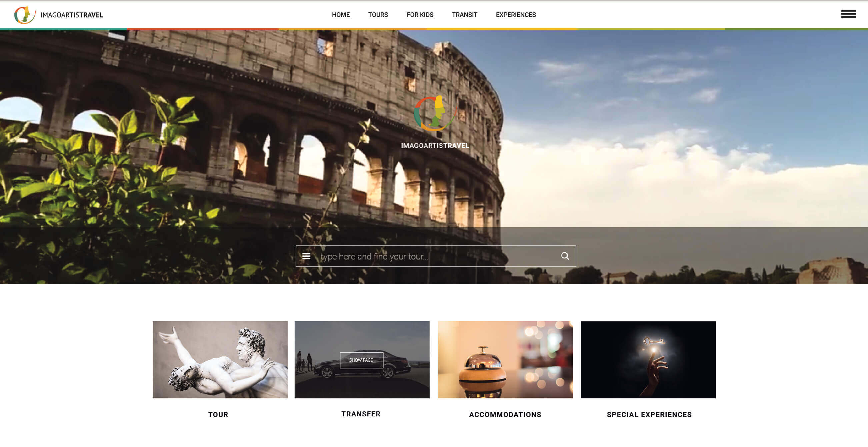Open the Special Experiences key thumbnail
Image resolution: width=868 pixels, height=447 pixels.
pos(648,359)
